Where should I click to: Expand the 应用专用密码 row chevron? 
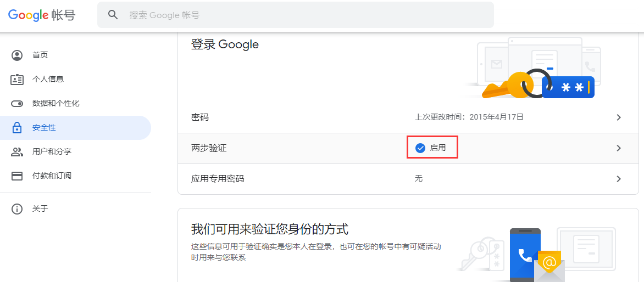(x=619, y=179)
